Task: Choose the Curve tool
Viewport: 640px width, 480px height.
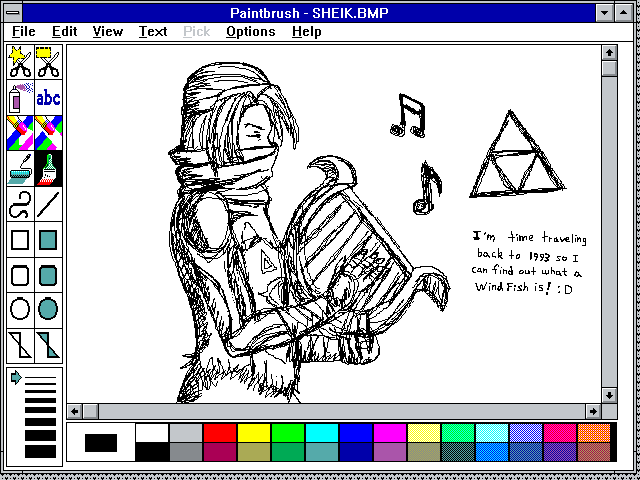Action: [x=20, y=204]
